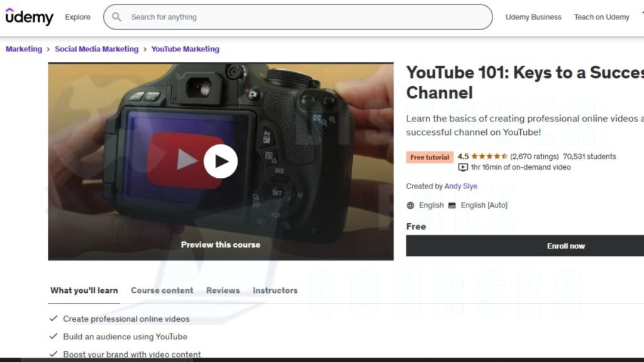Click the (2,670 ratings) text

click(535, 156)
